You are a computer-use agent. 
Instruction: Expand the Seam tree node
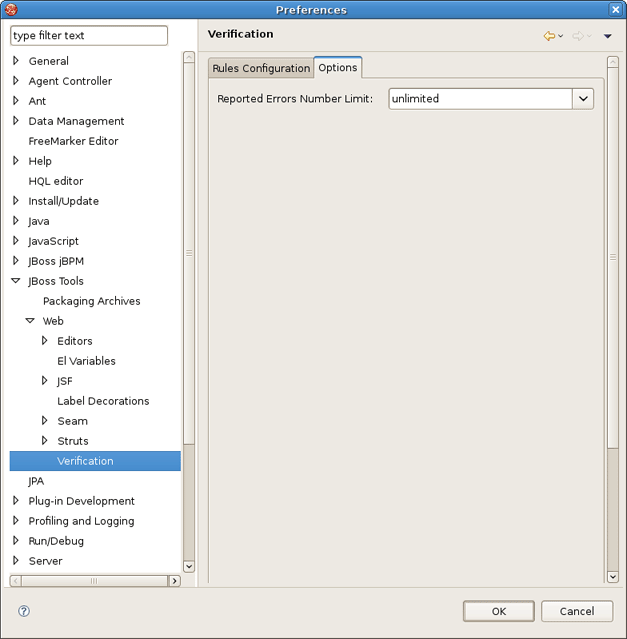click(45, 421)
